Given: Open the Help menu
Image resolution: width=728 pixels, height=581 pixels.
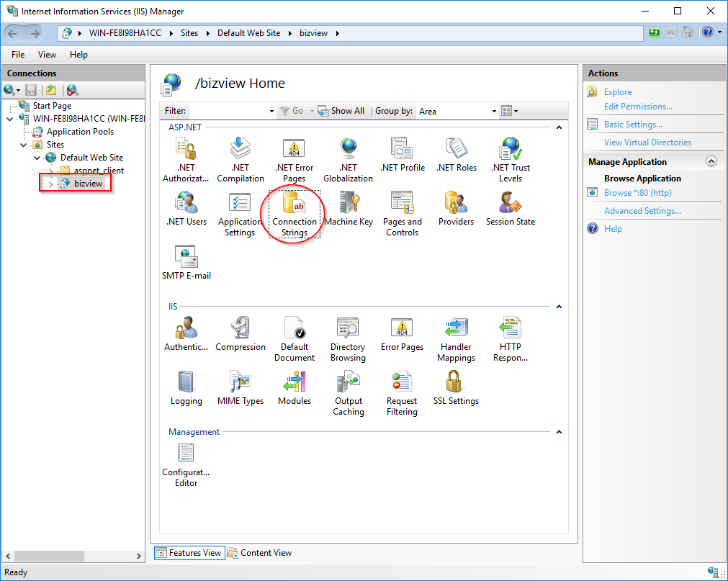Looking at the screenshot, I should (x=78, y=55).
